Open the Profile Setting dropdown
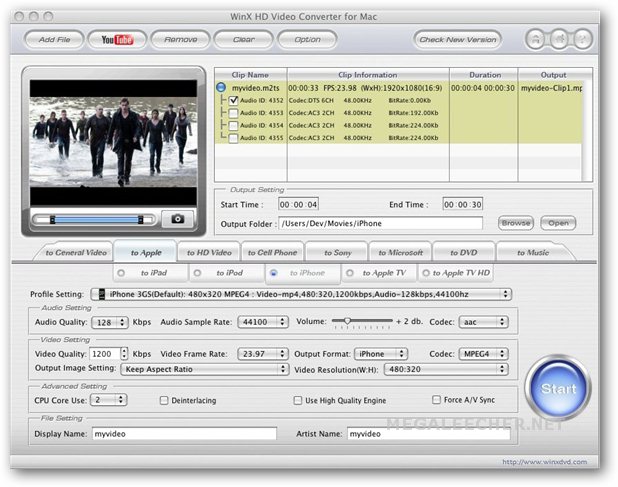This screenshot has height=487, width=618. pos(301,294)
